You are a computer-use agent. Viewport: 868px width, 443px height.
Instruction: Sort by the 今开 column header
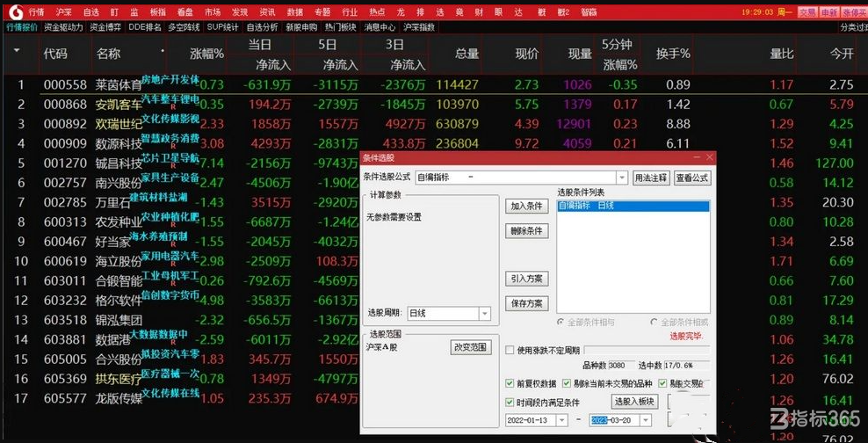click(x=842, y=54)
